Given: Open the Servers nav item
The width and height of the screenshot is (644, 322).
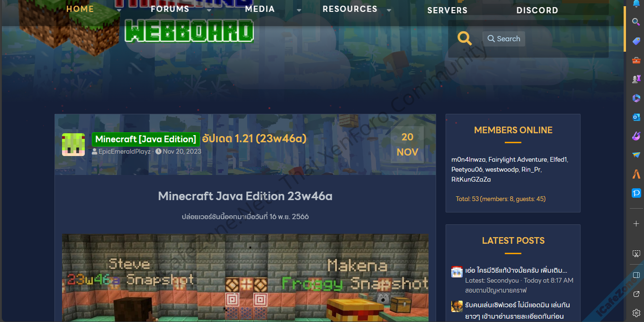Looking at the screenshot, I should (x=447, y=10).
